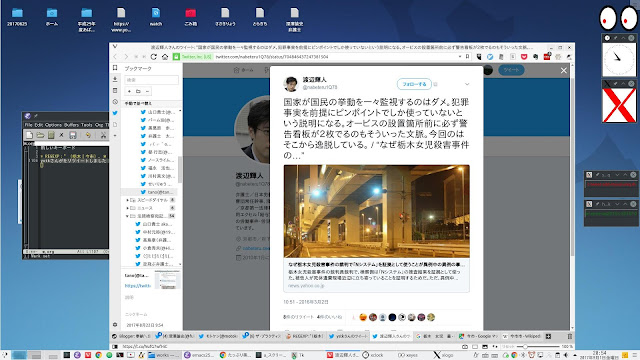
Task: Switch to the Google Maps tab
Action: 478,336
